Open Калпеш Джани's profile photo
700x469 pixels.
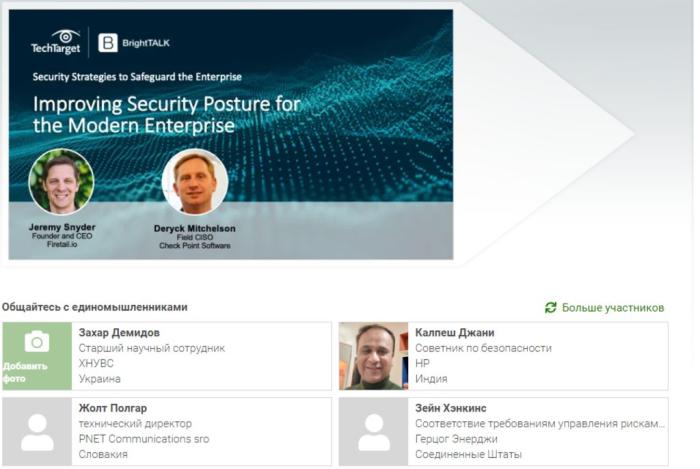click(374, 356)
